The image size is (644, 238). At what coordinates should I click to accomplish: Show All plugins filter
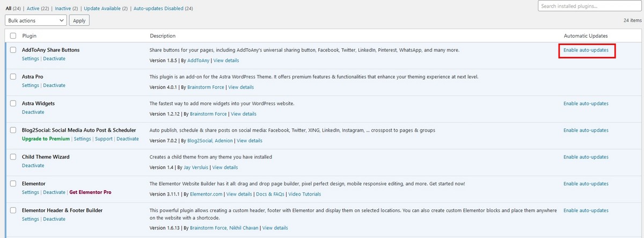coord(8,9)
